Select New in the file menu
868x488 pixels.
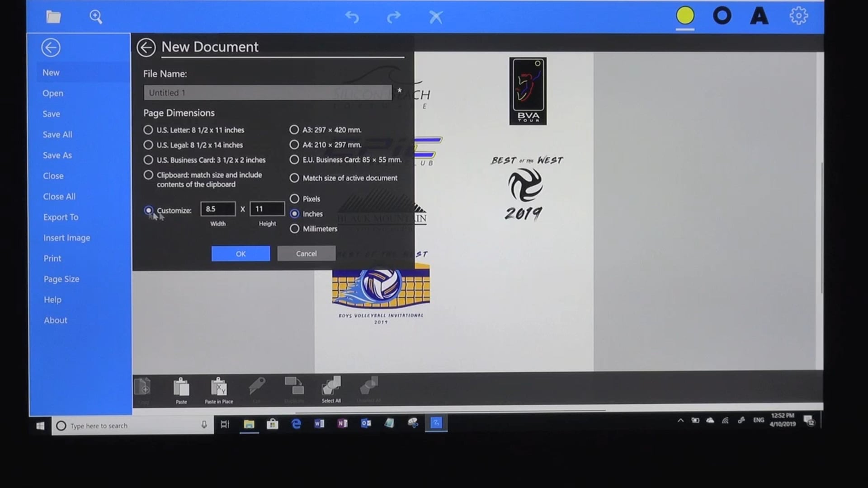51,72
